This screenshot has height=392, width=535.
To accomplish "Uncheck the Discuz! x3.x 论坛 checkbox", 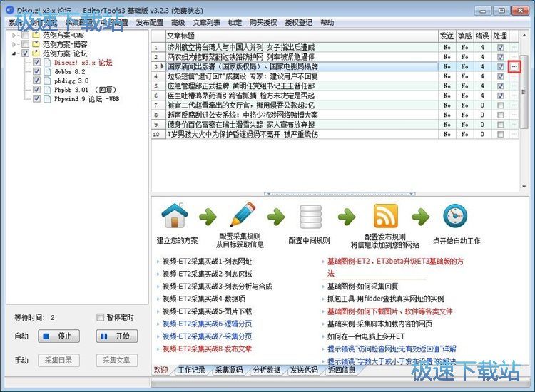I will click(36, 63).
